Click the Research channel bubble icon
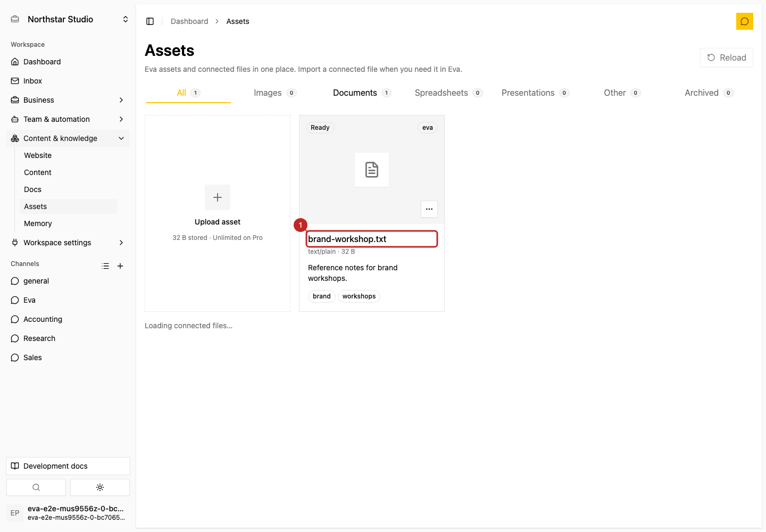 click(x=15, y=338)
